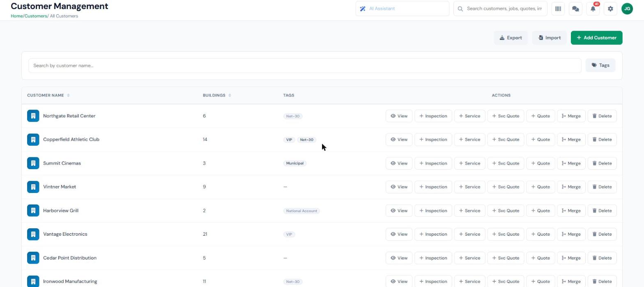Add a new customer
The image size is (644, 287).
tap(596, 38)
